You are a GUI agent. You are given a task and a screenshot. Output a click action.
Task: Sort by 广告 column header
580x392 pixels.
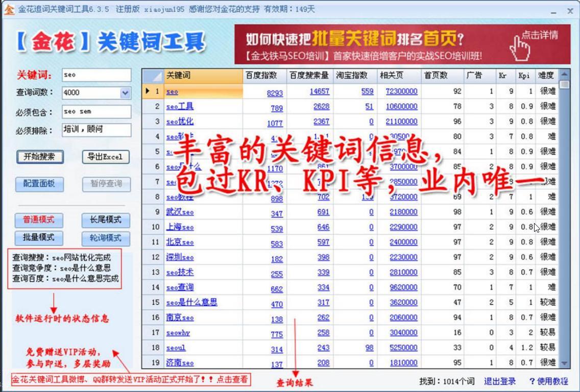point(480,76)
